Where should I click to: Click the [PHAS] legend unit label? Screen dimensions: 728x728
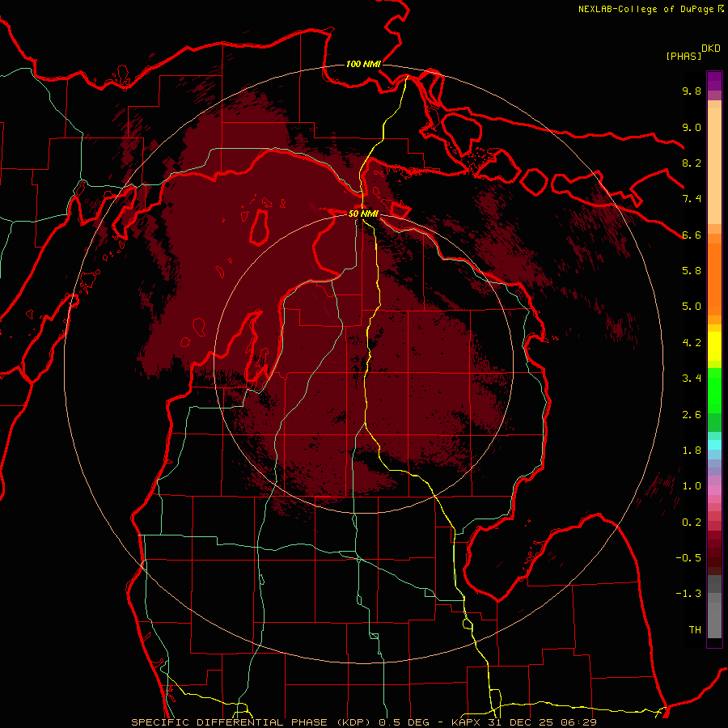pyautogui.click(x=684, y=56)
